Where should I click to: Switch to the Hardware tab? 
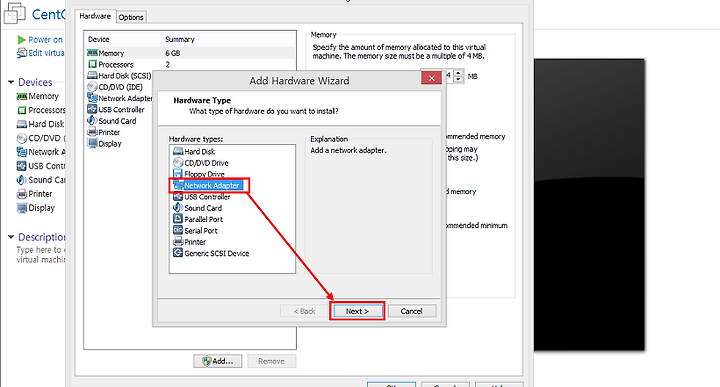(x=95, y=16)
